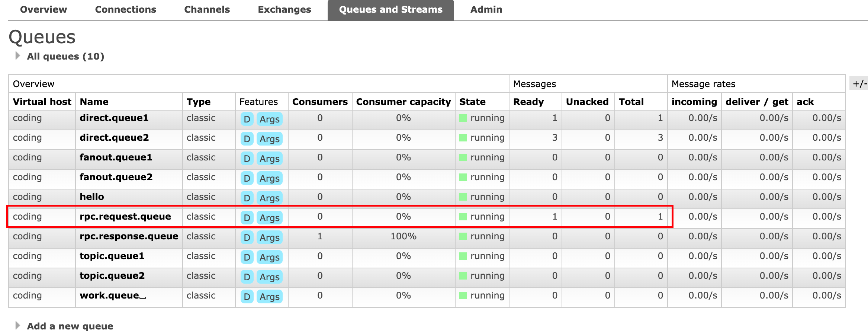Screen dimensions: 868x335
Task: Click the Args badge for hello queue
Action: click(x=269, y=198)
